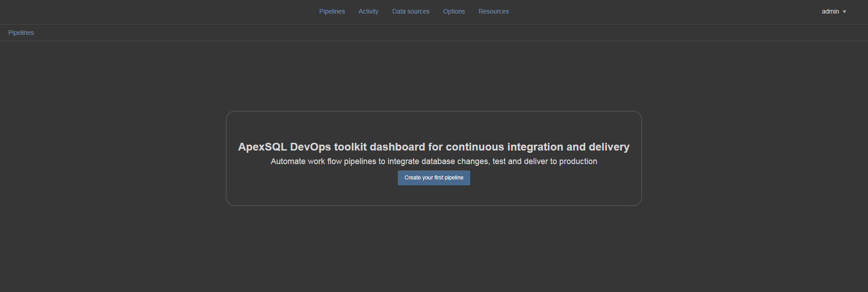This screenshot has width=868, height=292.
Task: Click the word ApexSQL in heading
Action: [x=262, y=147]
